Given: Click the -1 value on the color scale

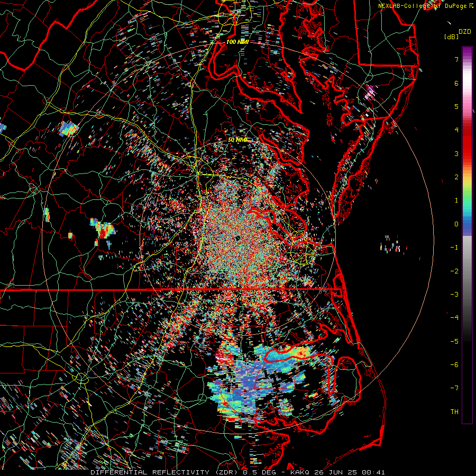Looking at the screenshot, I should (x=454, y=248).
